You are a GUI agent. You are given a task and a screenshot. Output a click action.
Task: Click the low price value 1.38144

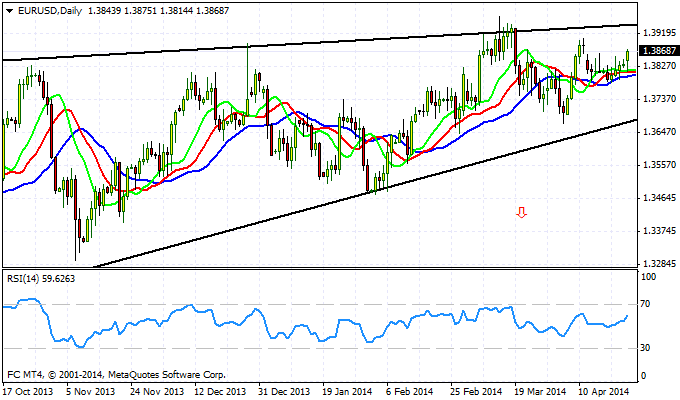point(177,11)
